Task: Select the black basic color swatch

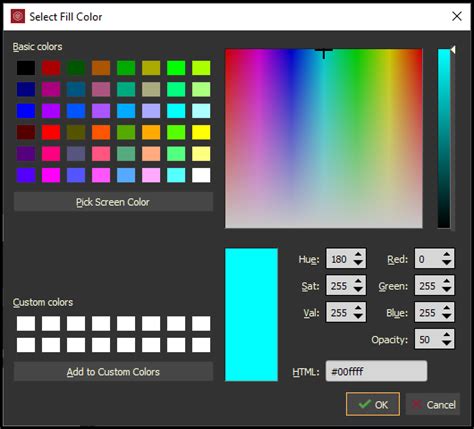Action: click(x=26, y=68)
